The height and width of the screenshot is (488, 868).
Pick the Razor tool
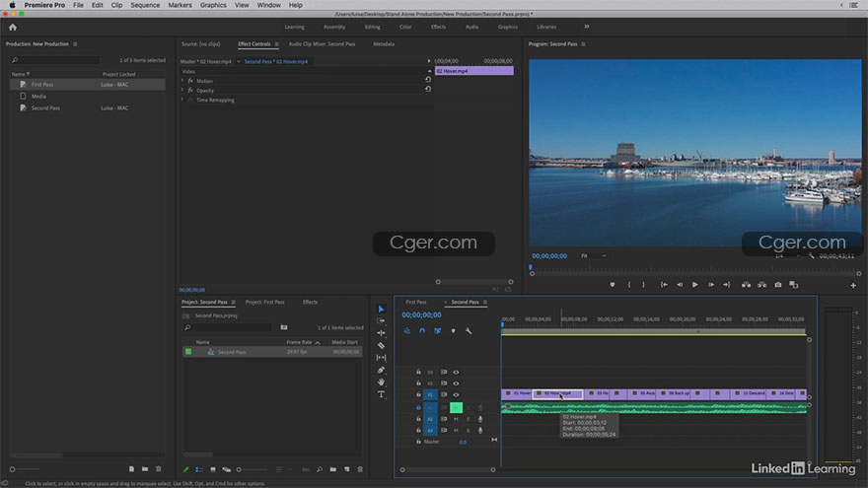[381, 345]
